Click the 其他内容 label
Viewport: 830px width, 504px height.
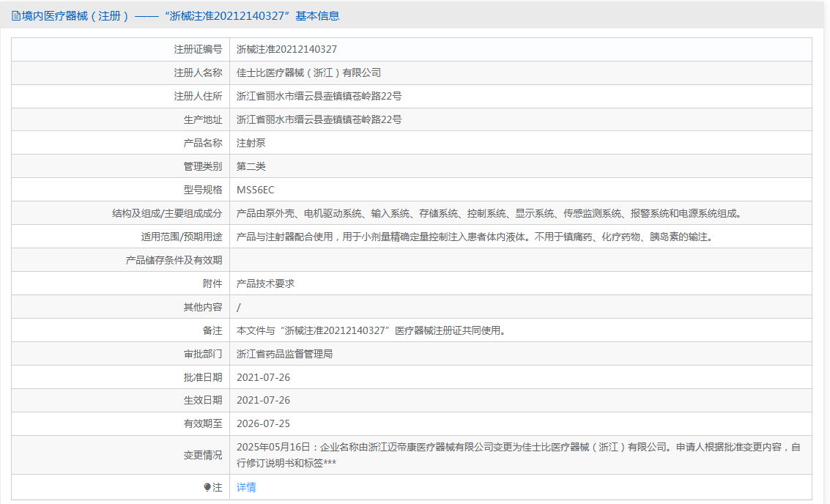click(203, 307)
